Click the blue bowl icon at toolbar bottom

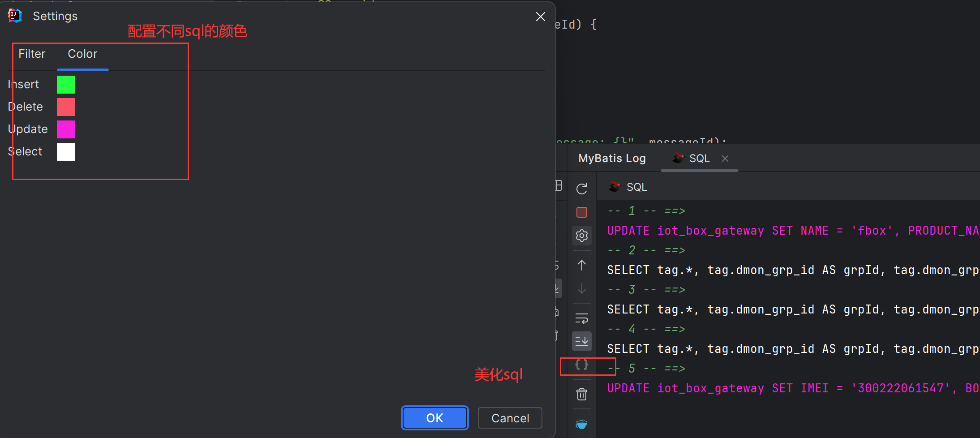(x=581, y=424)
